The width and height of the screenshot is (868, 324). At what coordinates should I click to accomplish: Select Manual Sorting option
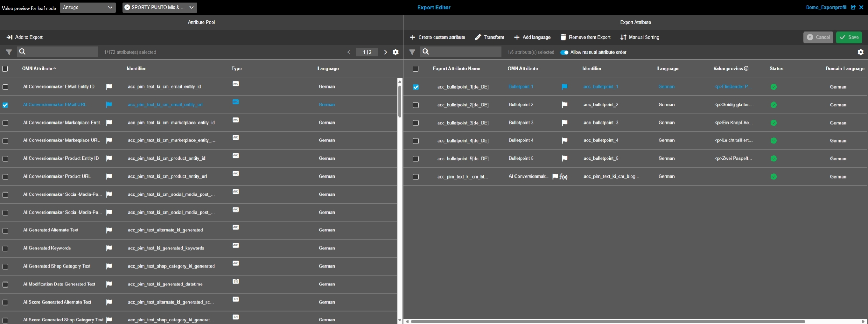(640, 37)
